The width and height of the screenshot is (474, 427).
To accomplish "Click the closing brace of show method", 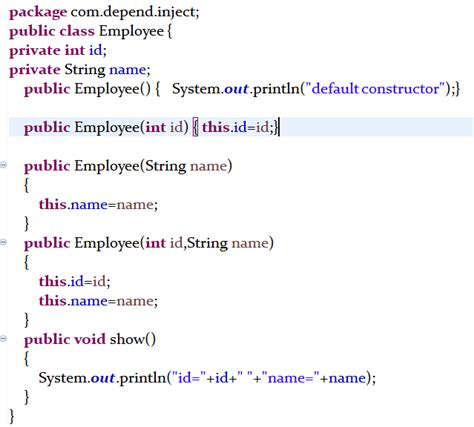I will point(27,397).
